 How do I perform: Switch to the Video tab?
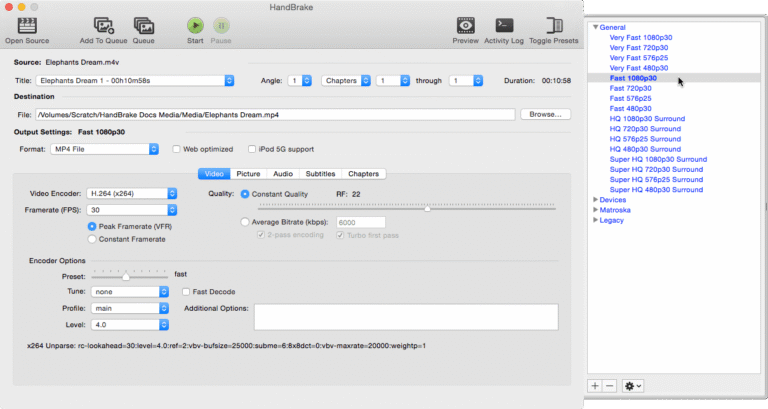(x=214, y=174)
